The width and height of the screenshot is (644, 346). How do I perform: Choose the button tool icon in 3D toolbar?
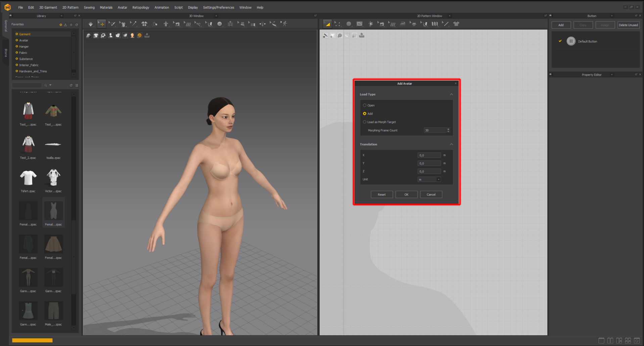tap(220, 24)
